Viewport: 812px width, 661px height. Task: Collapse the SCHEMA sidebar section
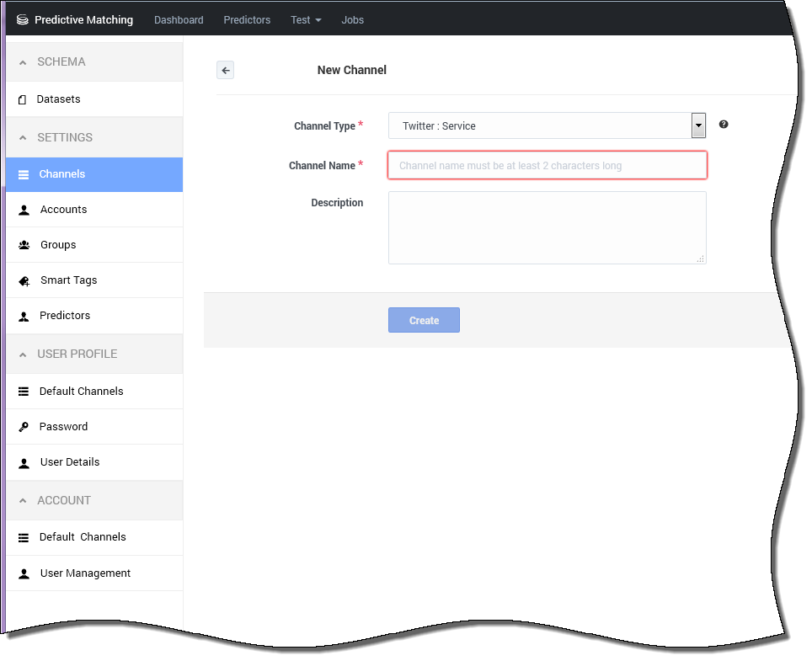pos(23,62)
